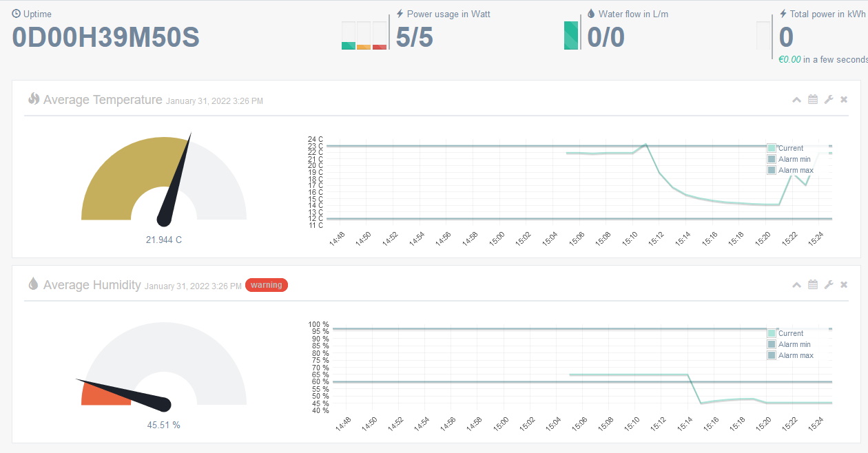Click the fire icon beside Average Temperature
This screenshot has height=453, width=868.
coord(34,99)
